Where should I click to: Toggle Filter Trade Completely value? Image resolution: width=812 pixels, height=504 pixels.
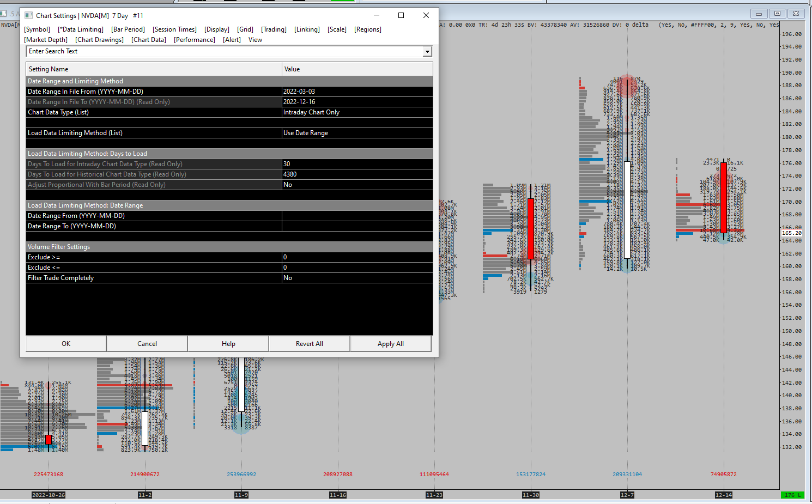click(x=357, y=278)
